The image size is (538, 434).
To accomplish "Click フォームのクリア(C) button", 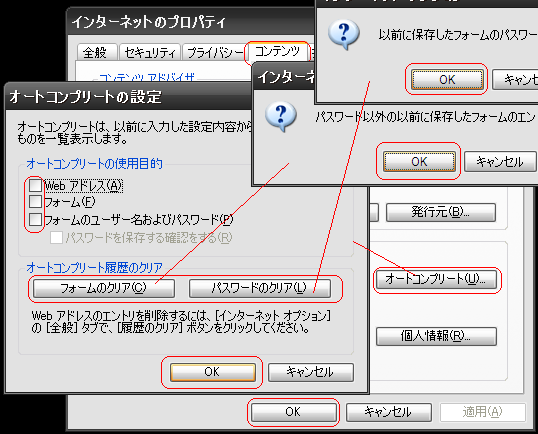I will (104, 288).
